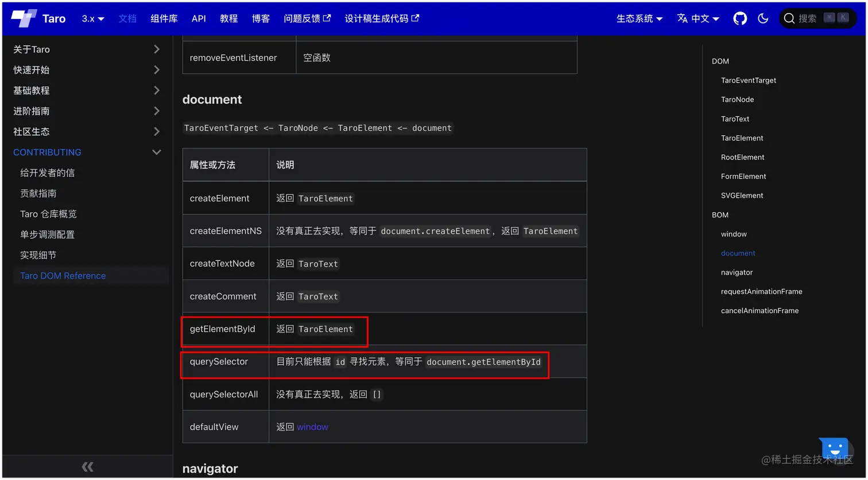
Task: Open 给开发者的信 sidebar page
Action: 47,173
